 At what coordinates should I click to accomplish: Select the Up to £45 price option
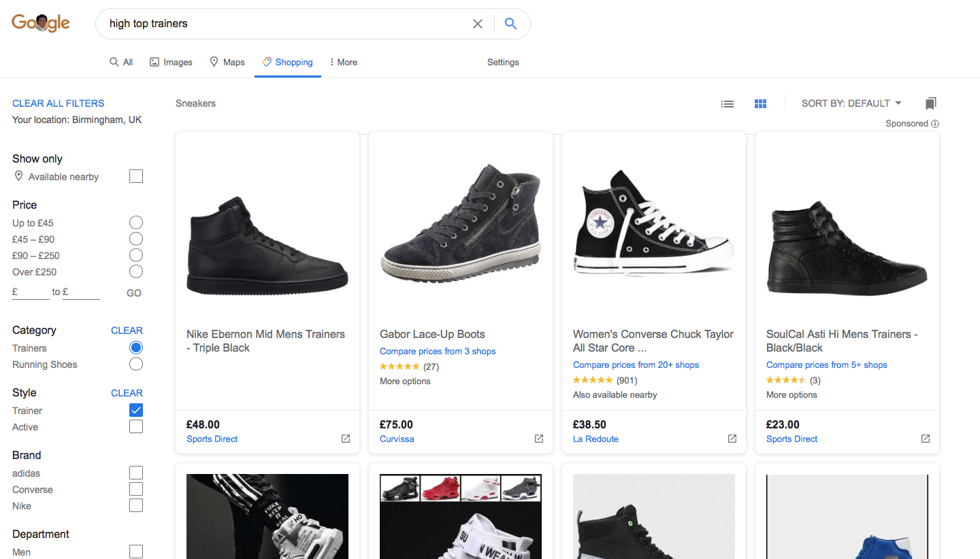tap(136, 222)
